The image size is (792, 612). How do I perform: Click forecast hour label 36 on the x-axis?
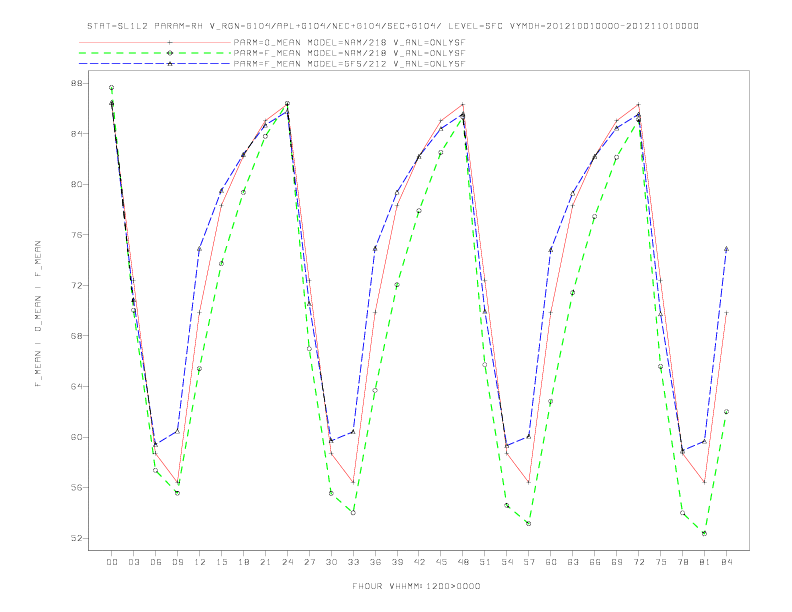pyautogui.click(x=375, y=562)
